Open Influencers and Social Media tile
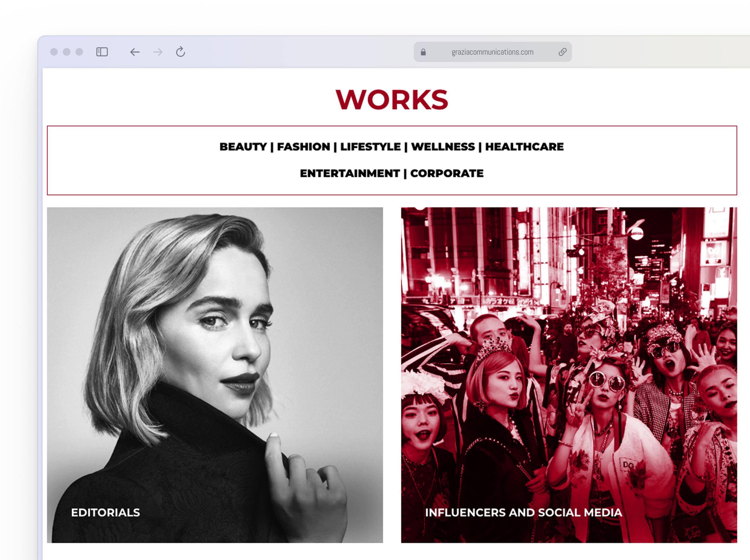 pos(569,375)
